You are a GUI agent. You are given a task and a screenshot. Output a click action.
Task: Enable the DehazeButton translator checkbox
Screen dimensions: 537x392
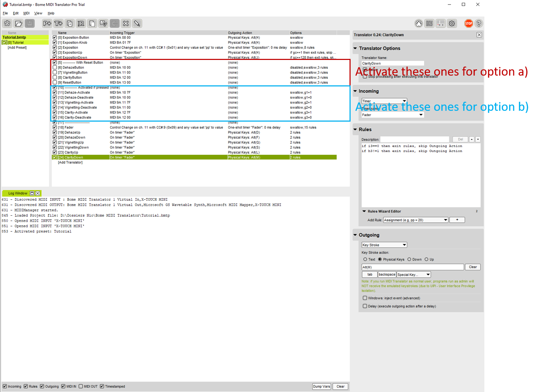(x=55, y=68)
